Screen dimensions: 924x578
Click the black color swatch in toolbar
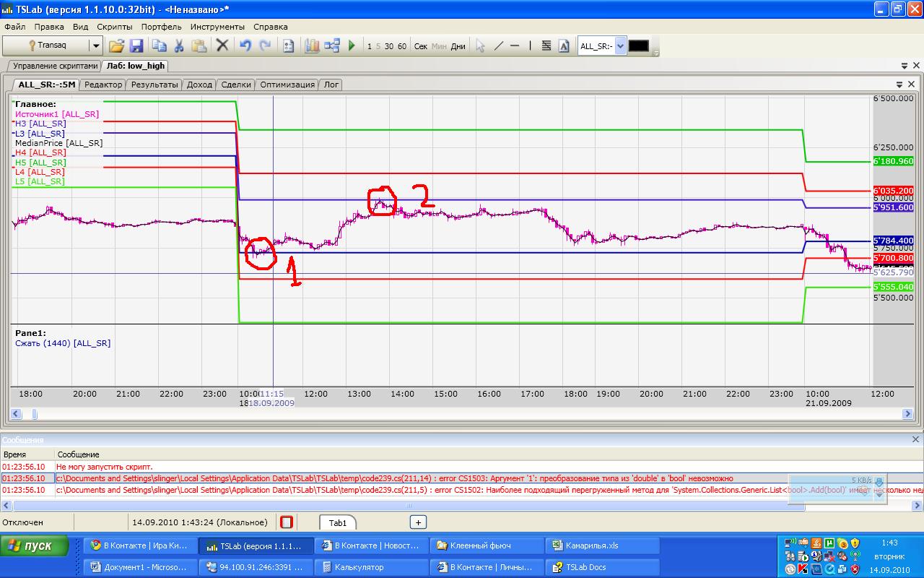point(638,46)
